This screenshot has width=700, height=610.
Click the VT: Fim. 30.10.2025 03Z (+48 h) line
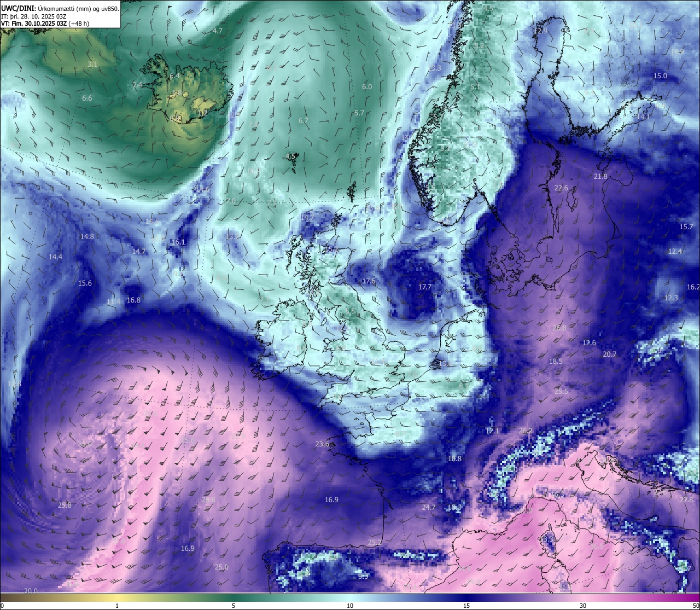[45, 24]
